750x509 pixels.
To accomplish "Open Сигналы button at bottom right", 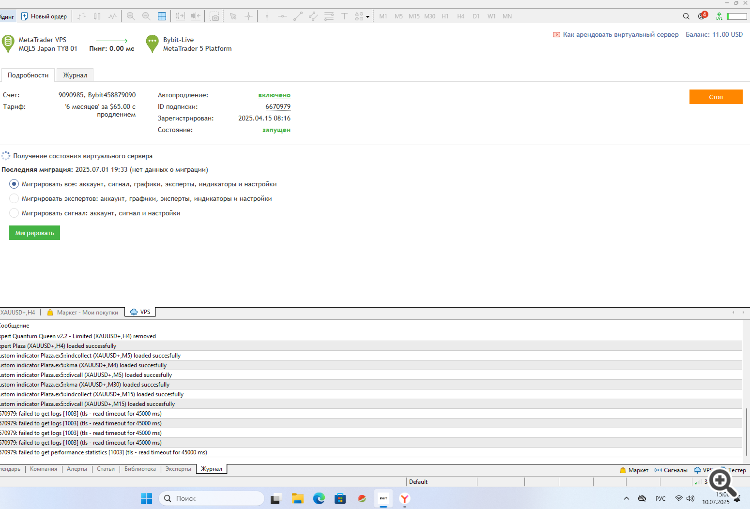I will (x=671, y=470).
